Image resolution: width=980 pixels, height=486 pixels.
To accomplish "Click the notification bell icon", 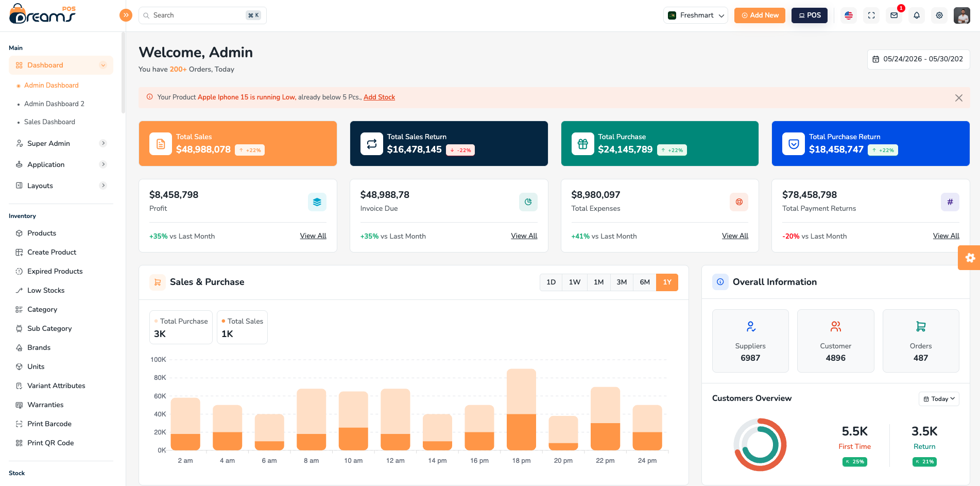I will [917, 15].
